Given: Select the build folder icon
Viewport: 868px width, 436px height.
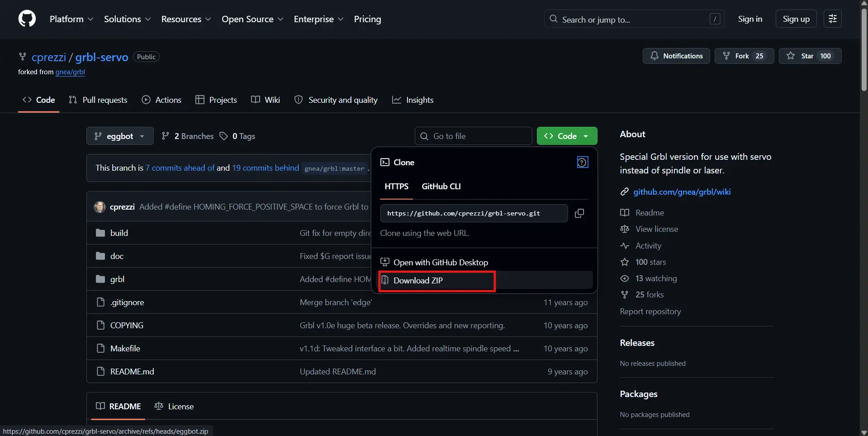Looking at the screenshot, I should click(100, 233).
